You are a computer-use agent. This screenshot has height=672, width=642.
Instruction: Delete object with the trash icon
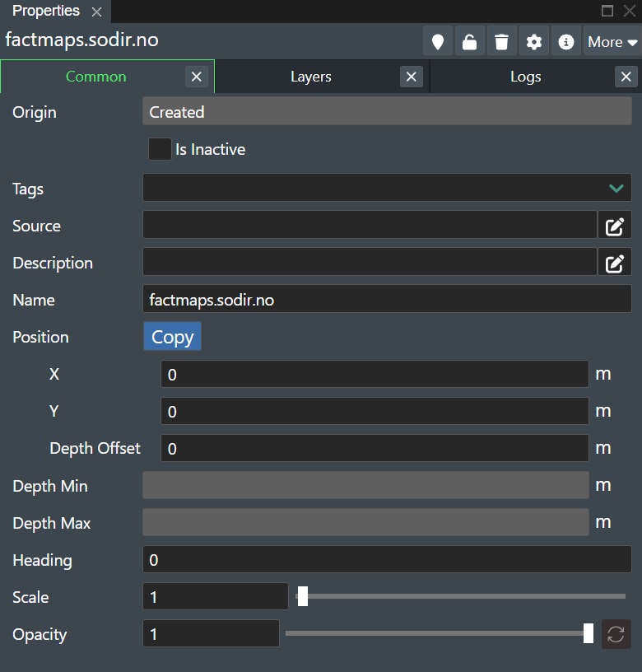click(502, 41)
